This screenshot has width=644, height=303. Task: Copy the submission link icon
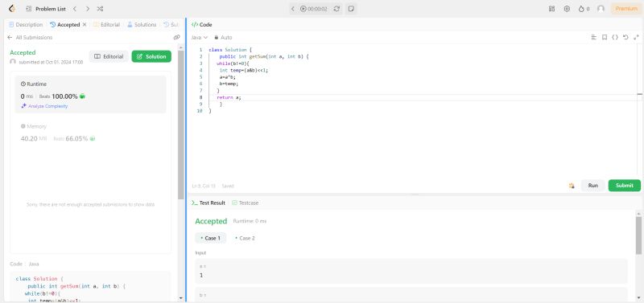click(x=176, y=37)
